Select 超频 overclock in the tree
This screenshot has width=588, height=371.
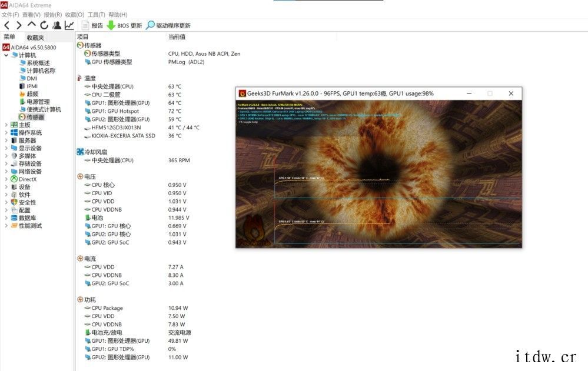pyautogui.click(x=32, y=94)
